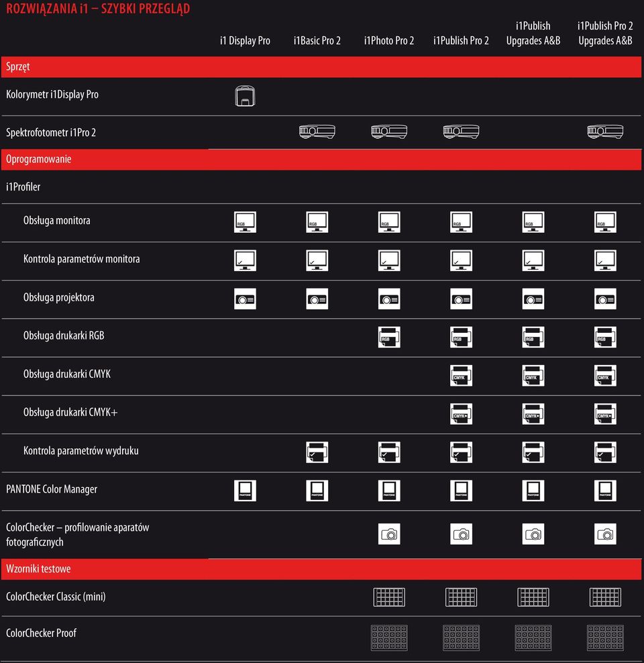
Task: Click RGB printer icon for i1Publish Pro 2 Upgrades A&B
Action: coord(605,337)
